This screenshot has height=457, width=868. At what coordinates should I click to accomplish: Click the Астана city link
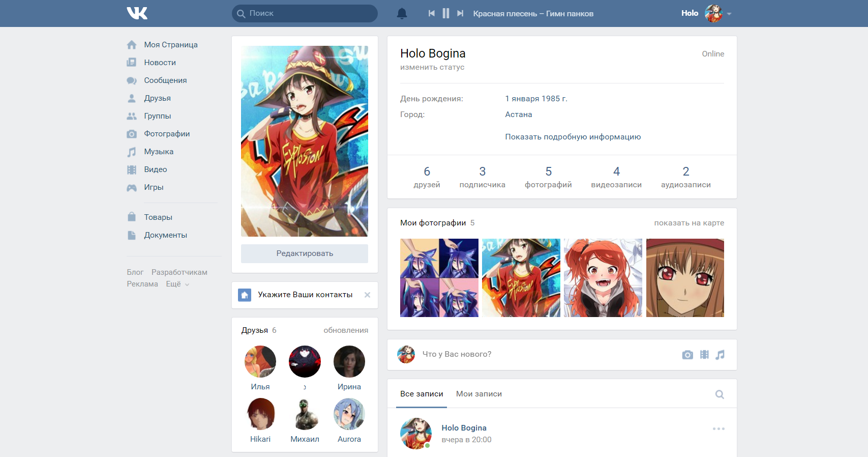pos(519,115)
